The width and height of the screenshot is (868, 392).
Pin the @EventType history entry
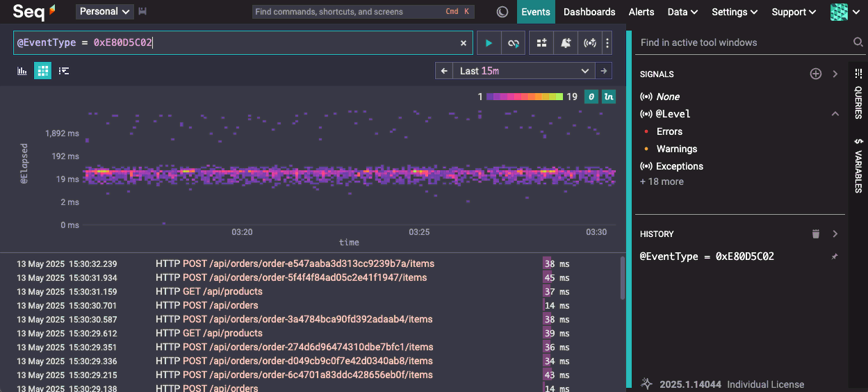pos(835,256)
